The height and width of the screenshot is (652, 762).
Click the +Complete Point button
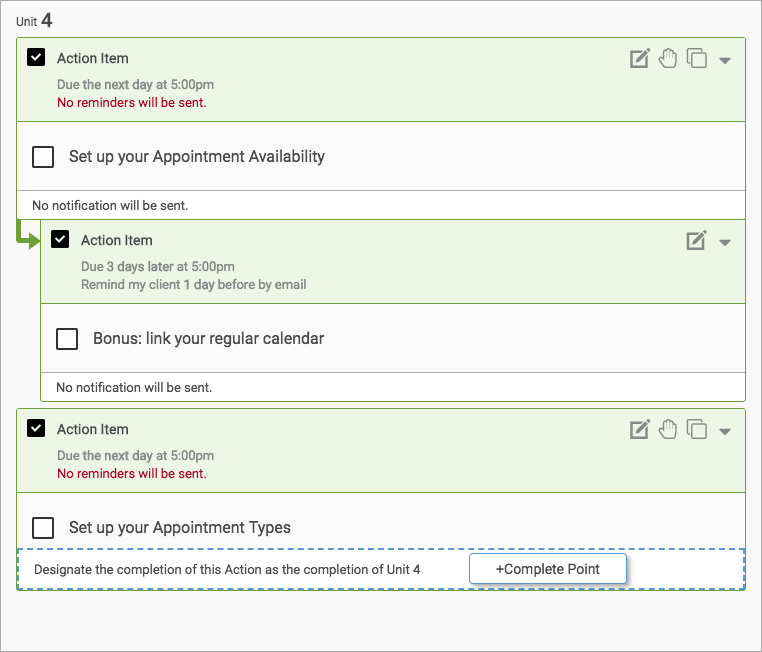tap(548, 569)
